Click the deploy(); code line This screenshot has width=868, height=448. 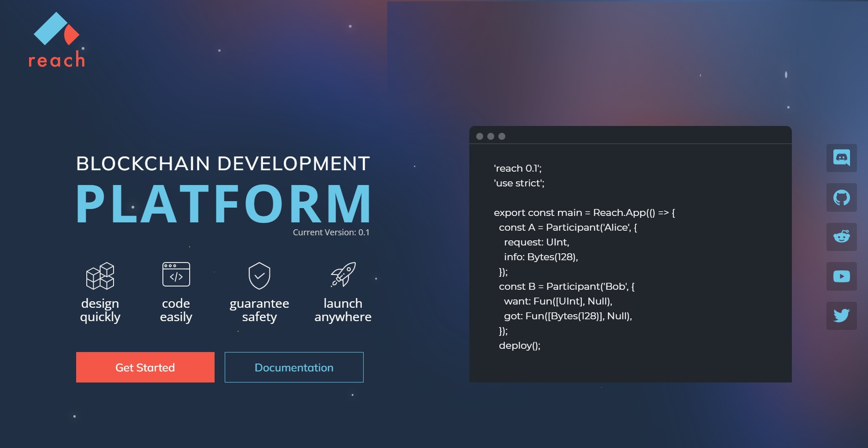point(519,346)
